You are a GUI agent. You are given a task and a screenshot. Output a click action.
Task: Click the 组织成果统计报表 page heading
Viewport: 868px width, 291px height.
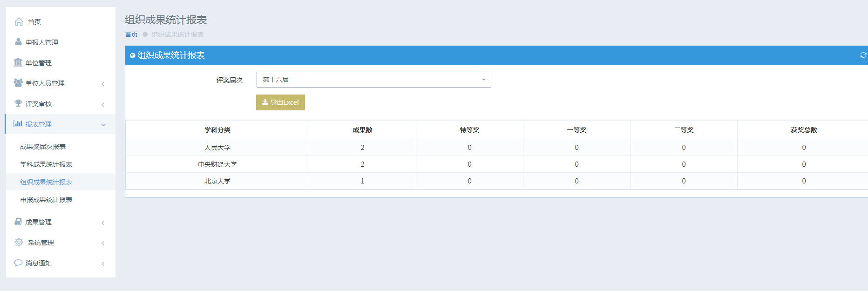166,20
